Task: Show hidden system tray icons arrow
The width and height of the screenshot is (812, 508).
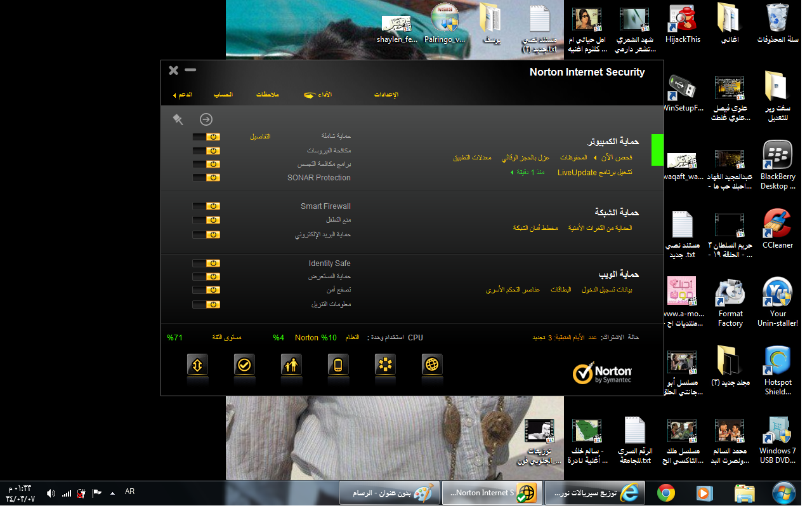Action: (x=112, y=493)
